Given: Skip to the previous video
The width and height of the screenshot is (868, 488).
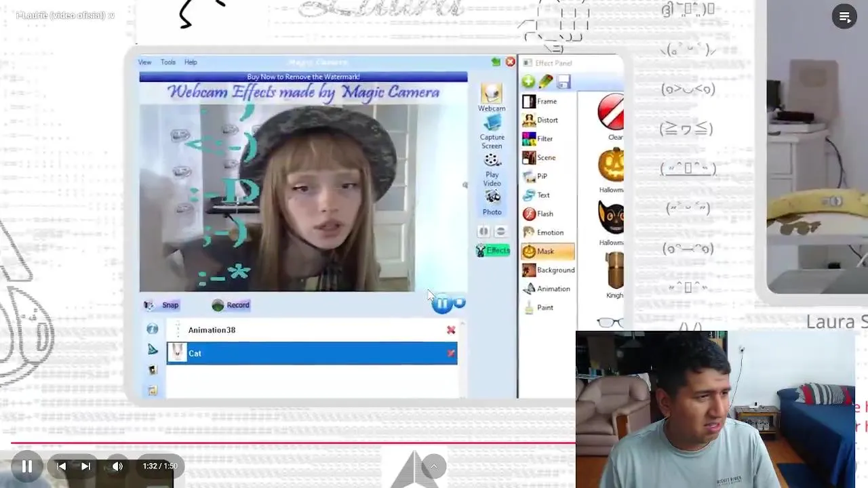Looking at the screenshot, I should 61,466.
